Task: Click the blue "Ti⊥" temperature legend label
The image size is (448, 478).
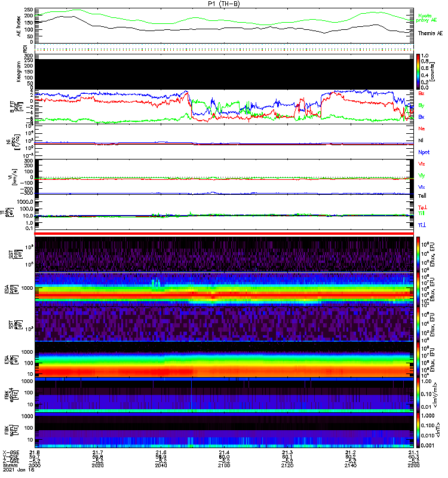Action: coord(422,225)
